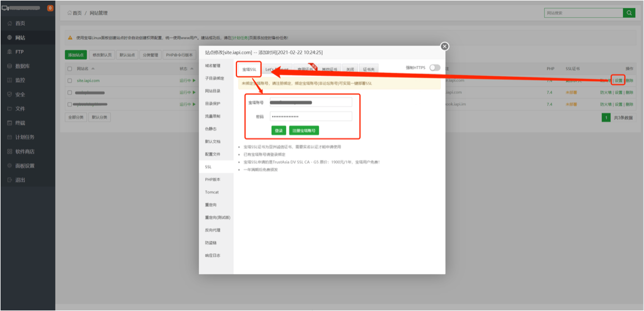Click the terminal icon beside 终端 in sidebar
Screen dimensions: 644x311
tap(9, 123)
